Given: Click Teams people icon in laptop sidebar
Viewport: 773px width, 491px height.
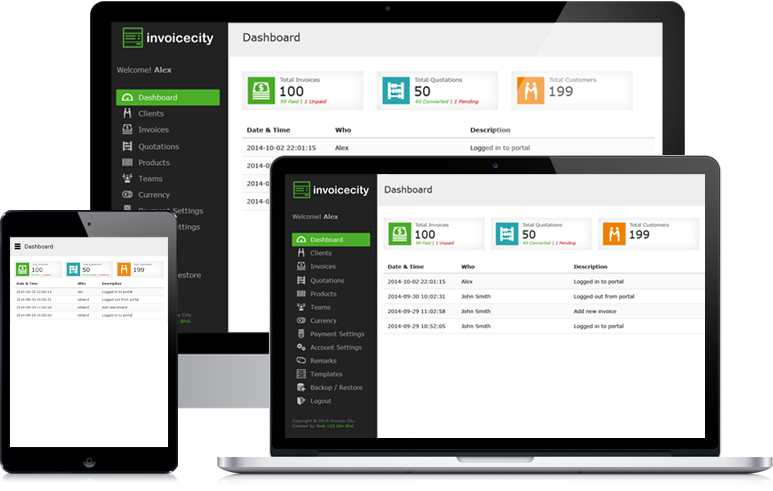Looking at the screenshot, I should click(301, 307).
